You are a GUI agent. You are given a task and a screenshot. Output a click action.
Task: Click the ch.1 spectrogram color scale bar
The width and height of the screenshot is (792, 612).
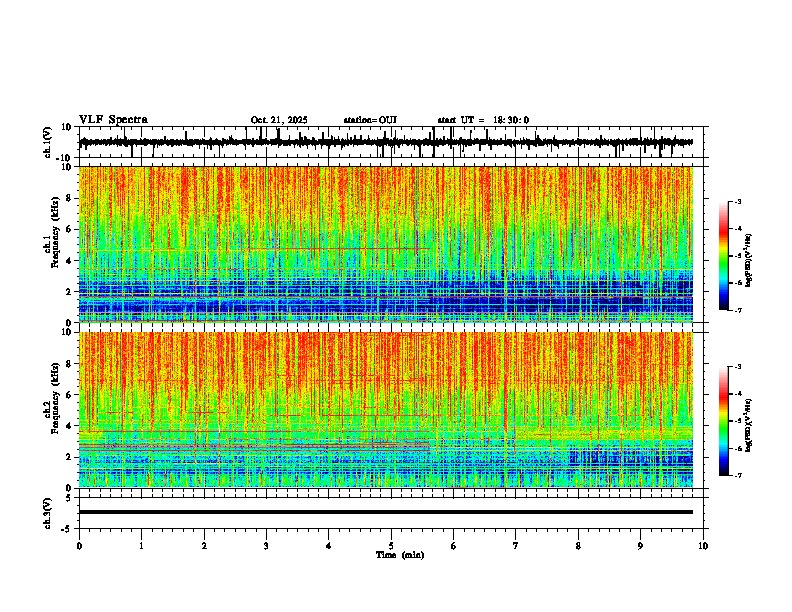tap(723, 256)
